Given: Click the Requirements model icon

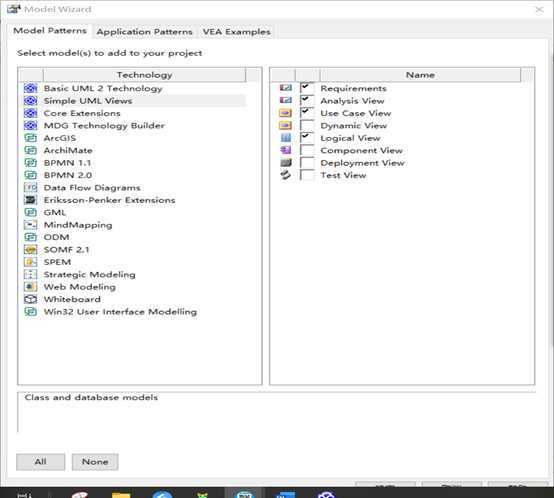Looking at the screenshot, I should tap(285, 88).
